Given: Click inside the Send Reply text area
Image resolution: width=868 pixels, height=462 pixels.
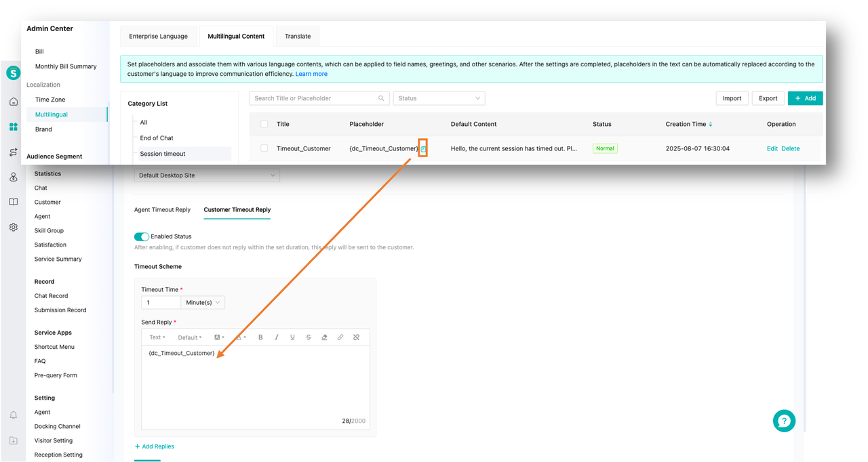Looking at the screenshot, I should click(x=256, y=387).
